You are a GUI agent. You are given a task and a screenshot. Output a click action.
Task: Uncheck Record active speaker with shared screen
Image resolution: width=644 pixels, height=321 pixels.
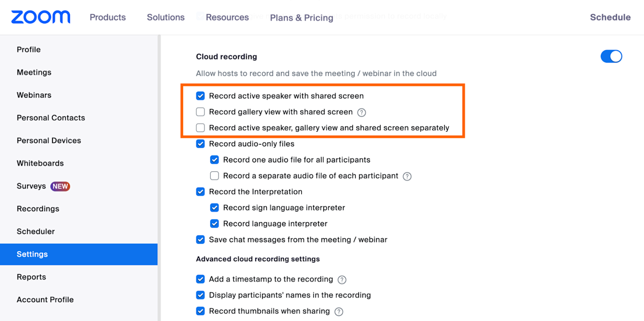pyautogui.click(x=201, y=96)
